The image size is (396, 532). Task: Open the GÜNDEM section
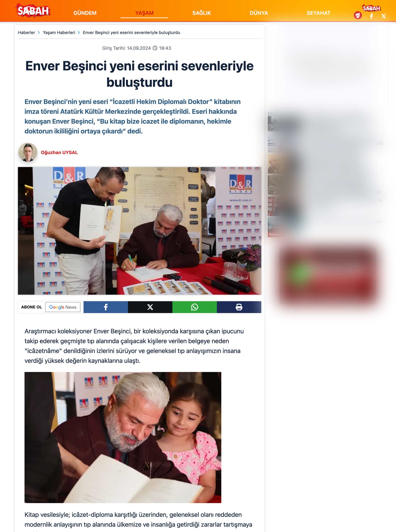85,13
